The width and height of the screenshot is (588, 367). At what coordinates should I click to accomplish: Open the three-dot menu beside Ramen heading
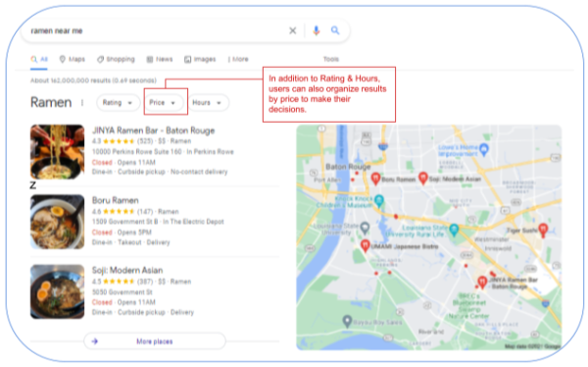pyautogui.click(x=82, y=103)
